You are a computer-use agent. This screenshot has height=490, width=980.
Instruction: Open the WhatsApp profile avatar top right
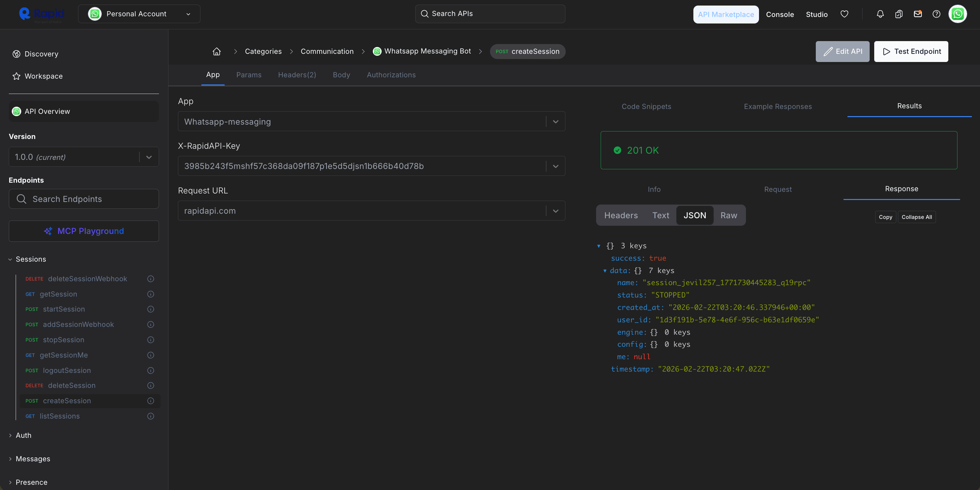958,14
